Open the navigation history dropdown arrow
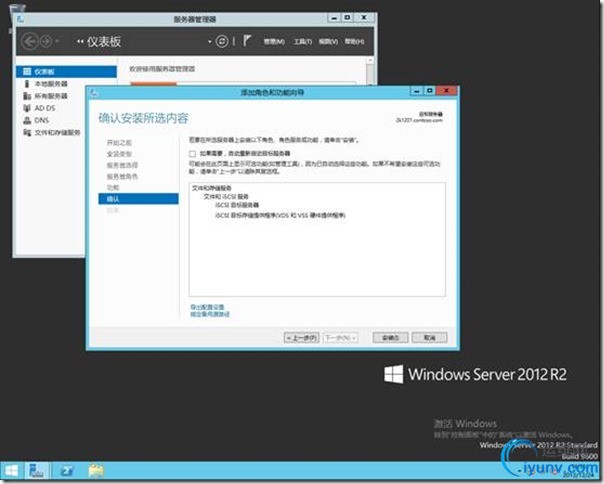604x484 pixels. [57, 41]
